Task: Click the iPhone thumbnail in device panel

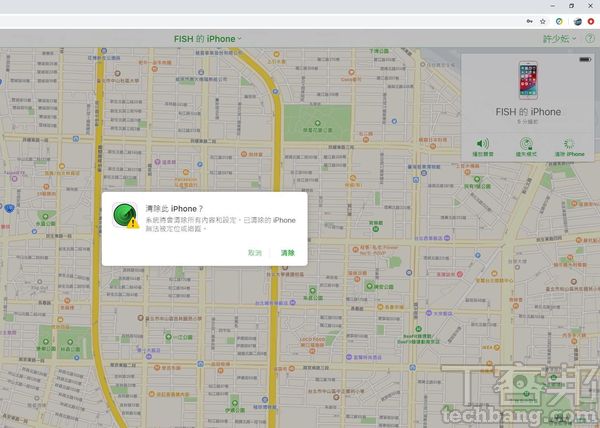Action: pos(528,81)
